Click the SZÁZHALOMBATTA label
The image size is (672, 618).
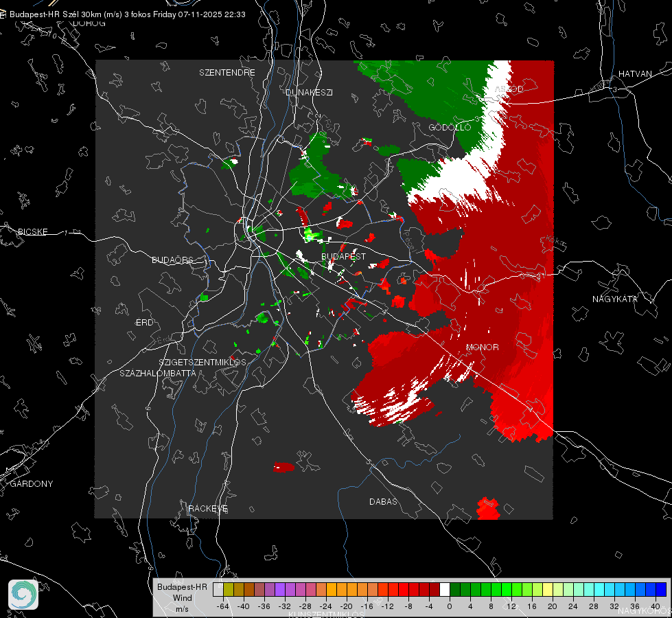[158, 373]
